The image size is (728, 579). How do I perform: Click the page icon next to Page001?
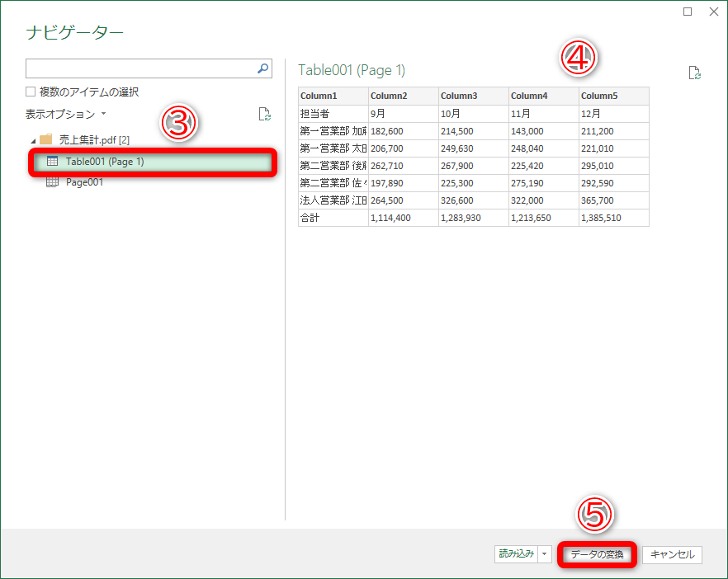[53, 182]
